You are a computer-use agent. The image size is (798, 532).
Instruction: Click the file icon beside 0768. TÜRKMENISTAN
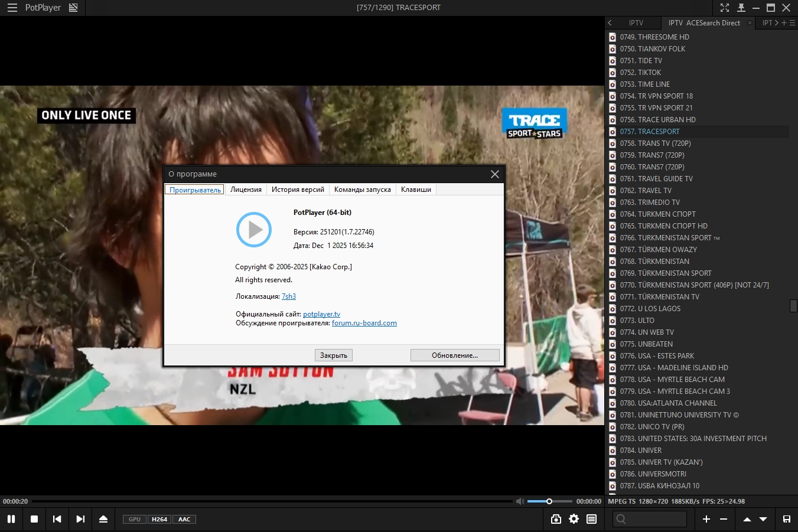click(613, 262)
